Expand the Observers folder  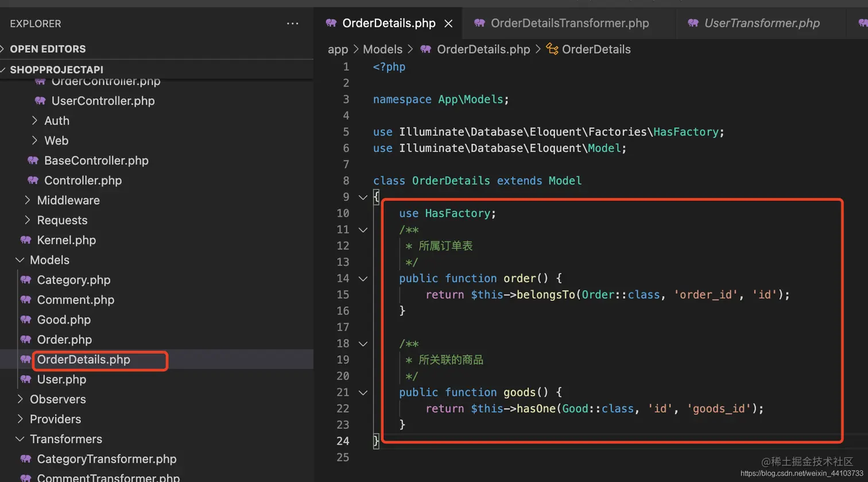tap(57, 399)
